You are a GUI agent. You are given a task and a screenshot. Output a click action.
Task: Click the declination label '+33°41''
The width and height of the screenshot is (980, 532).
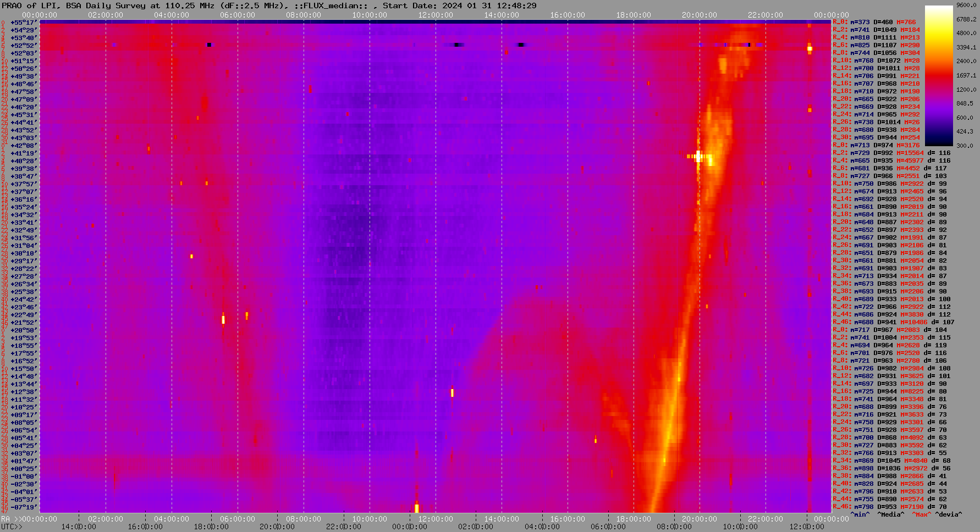point(23,223)
